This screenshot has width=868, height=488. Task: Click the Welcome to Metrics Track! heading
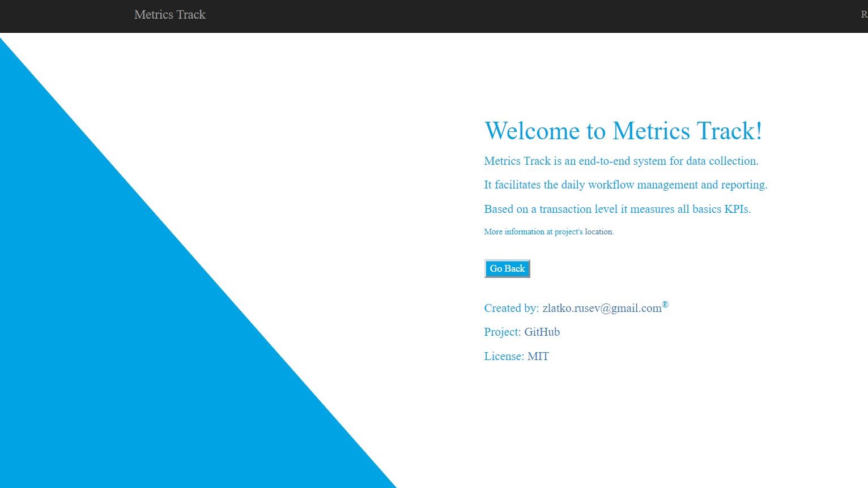pyautogui.click(x=623, y=131)
